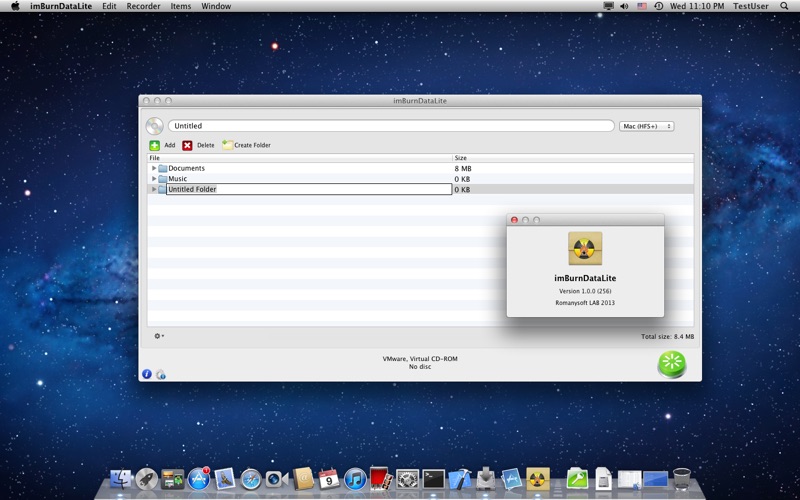Open the TestUser user menu
Screen dimensions: 800x500
click(751, 6)
